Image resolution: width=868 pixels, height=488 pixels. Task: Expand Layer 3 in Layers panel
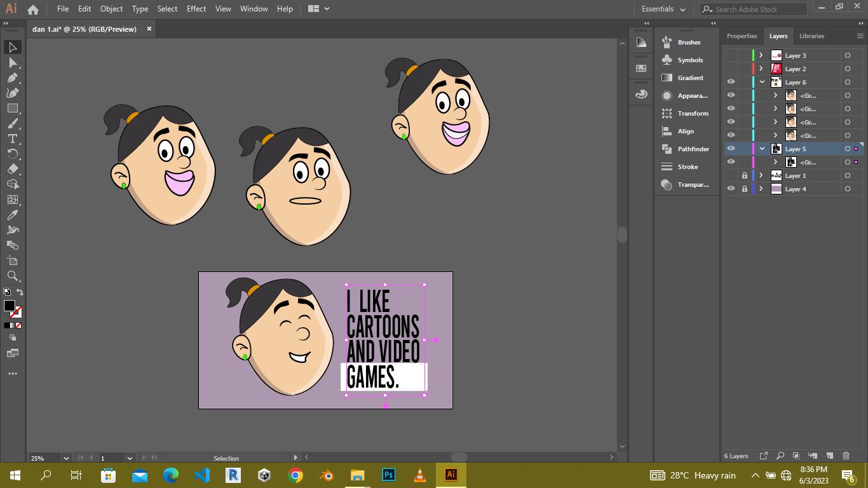coord(761,55)
